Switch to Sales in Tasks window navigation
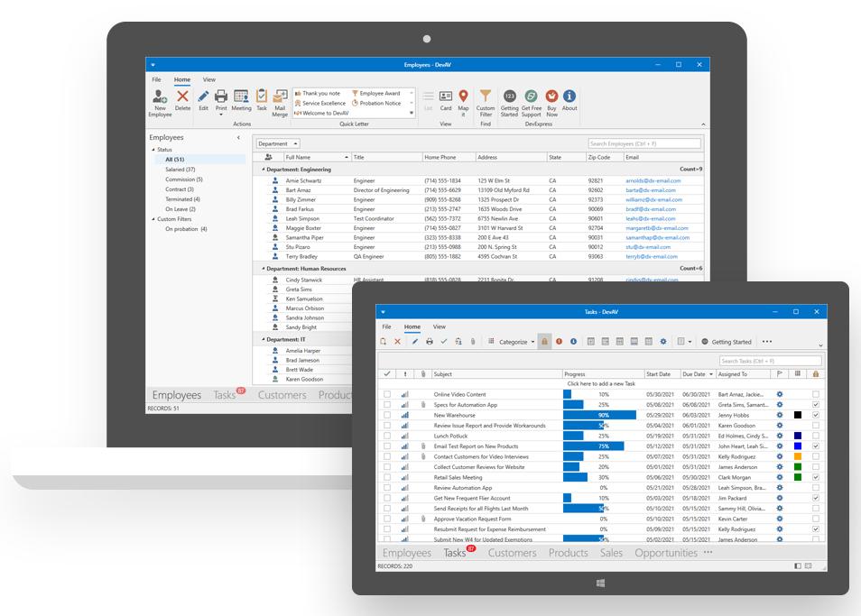The image size is (861, 616). pyautogui.click(x=611, y=553)
